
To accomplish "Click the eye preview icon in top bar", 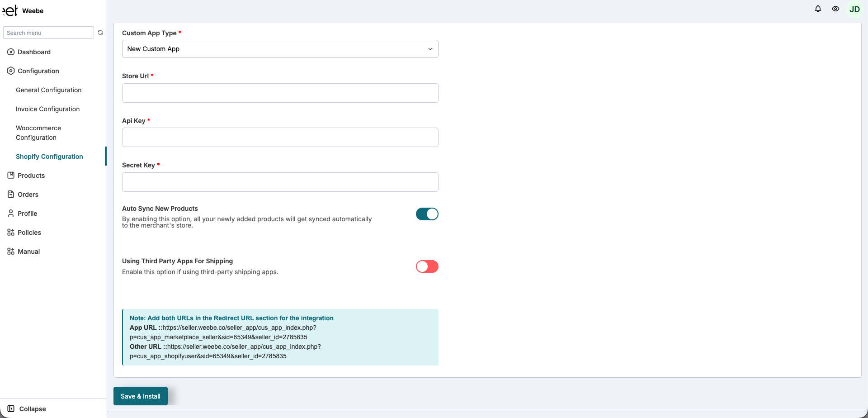I will pos(835,9).
